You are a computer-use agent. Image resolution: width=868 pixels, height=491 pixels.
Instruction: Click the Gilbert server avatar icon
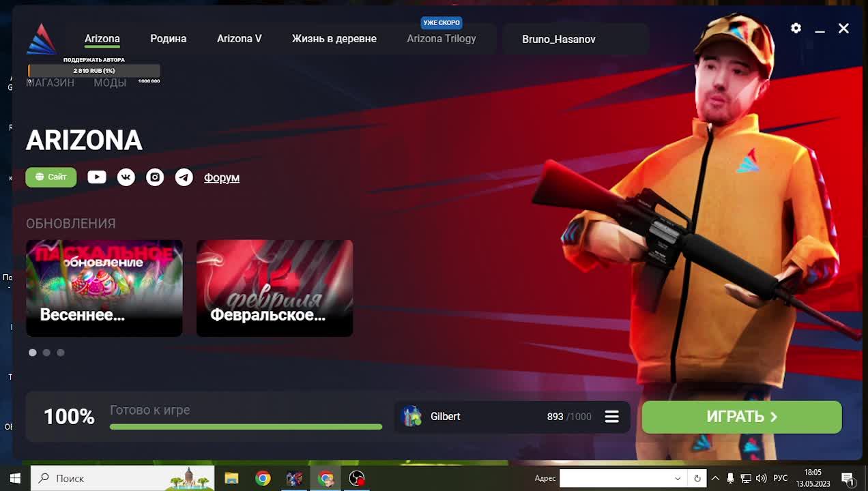click(411, 416)
